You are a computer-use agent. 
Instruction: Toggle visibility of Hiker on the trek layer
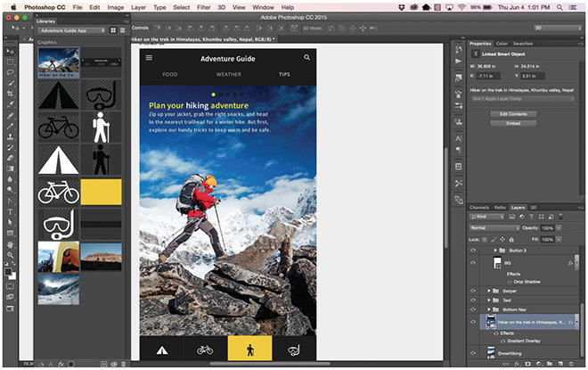pos(473,322)
